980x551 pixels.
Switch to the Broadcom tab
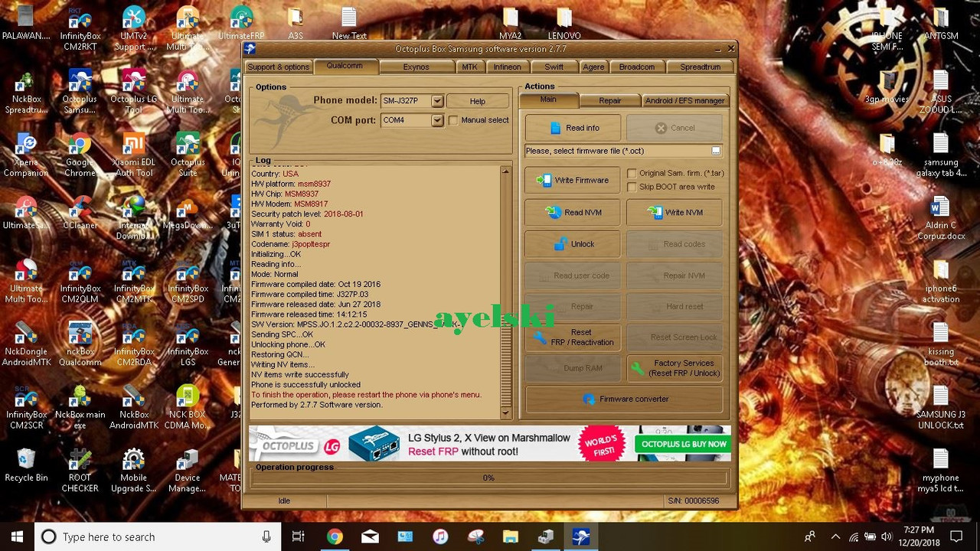(x=637, y=67)
